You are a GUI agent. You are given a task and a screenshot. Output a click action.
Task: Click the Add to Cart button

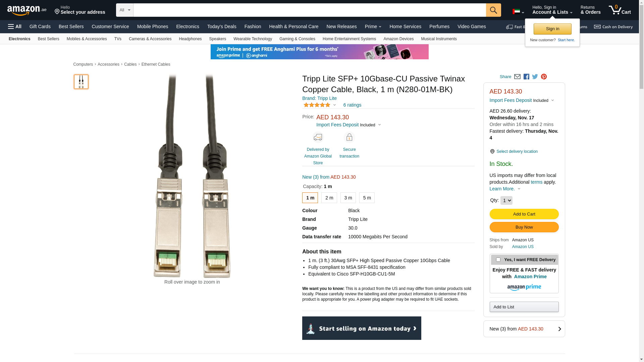click(x=524, y=214)
